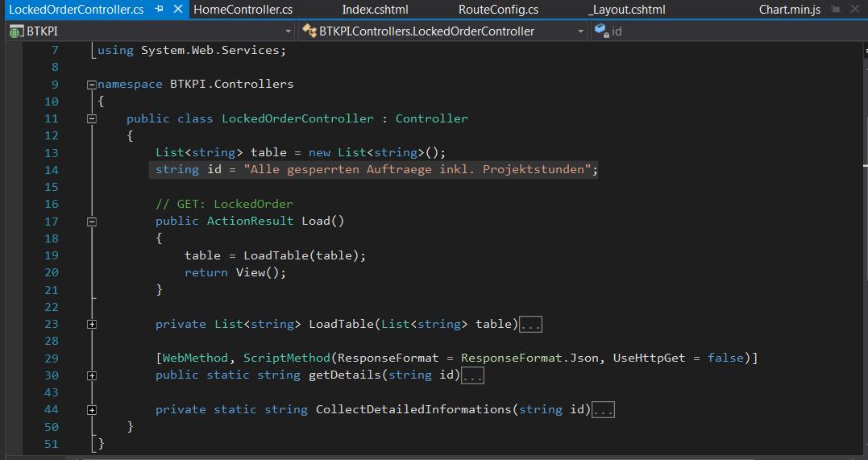The height and width of the screenshot is (460, 868).
Task: Click the BTKPI project icon in navigation bar
Action: [16, 31]
